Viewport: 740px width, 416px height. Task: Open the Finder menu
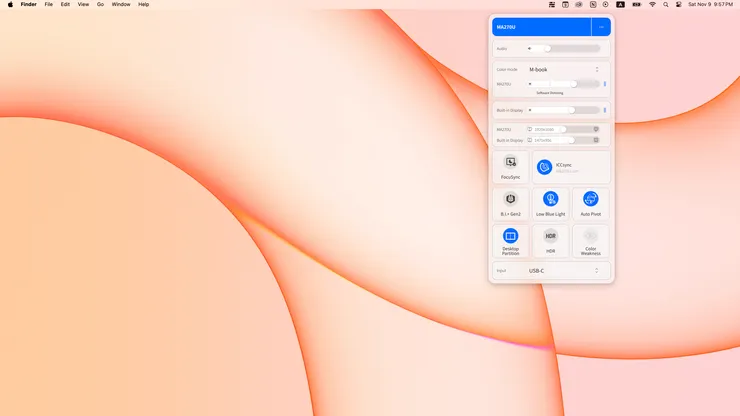click(x=28, y=4)
